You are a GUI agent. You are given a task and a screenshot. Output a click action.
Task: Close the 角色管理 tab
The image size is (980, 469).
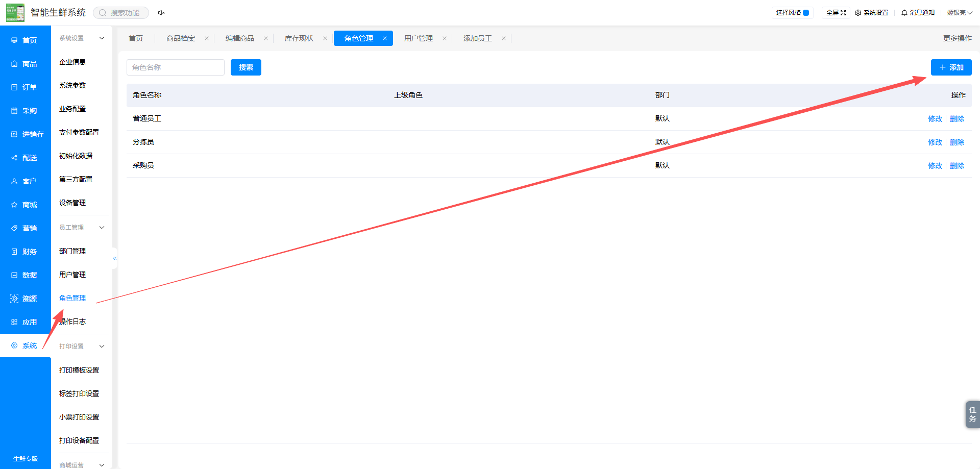pos(385,38)
